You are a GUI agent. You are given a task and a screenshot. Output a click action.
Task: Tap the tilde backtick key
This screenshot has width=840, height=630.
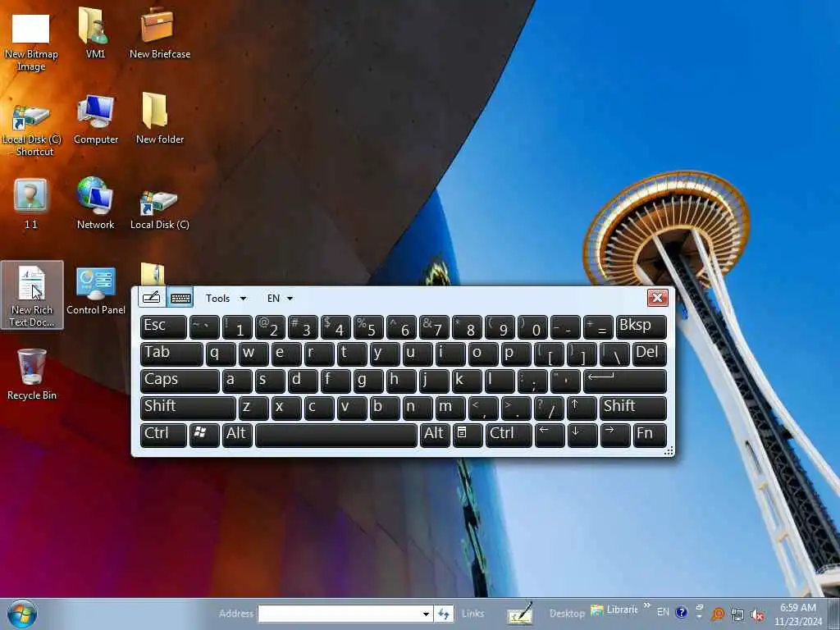[x=204, y=326]
